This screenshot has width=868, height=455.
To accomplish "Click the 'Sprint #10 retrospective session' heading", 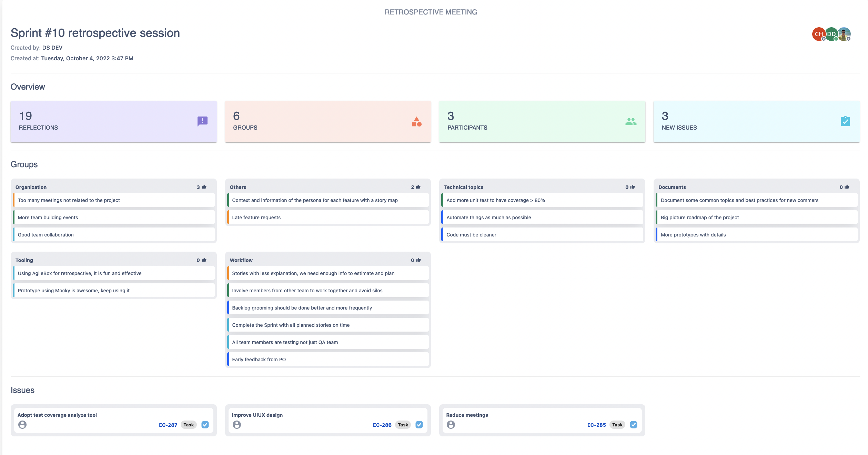I will point(95,33).
